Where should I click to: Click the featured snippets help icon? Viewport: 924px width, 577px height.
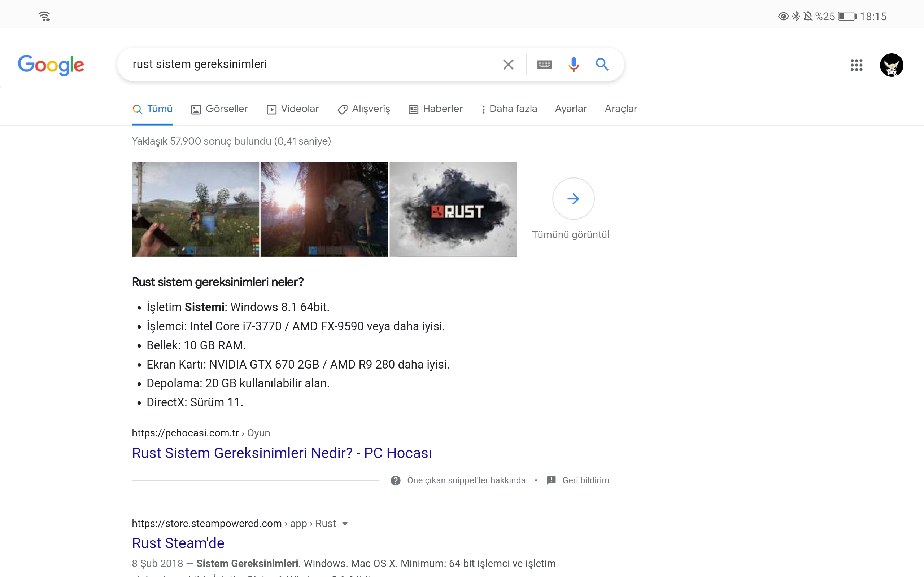(x=396, y=480)
